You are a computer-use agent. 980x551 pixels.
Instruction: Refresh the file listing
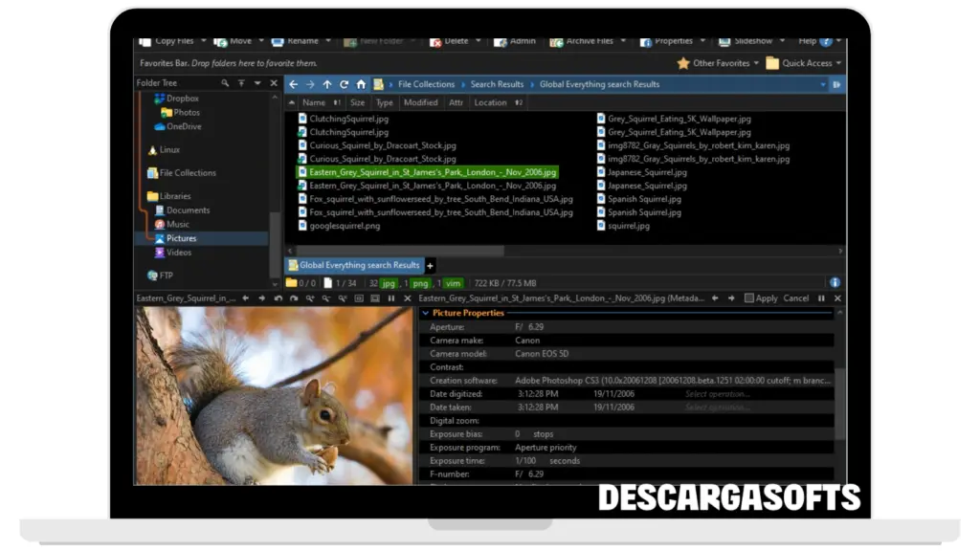click(x=344, y=84)
